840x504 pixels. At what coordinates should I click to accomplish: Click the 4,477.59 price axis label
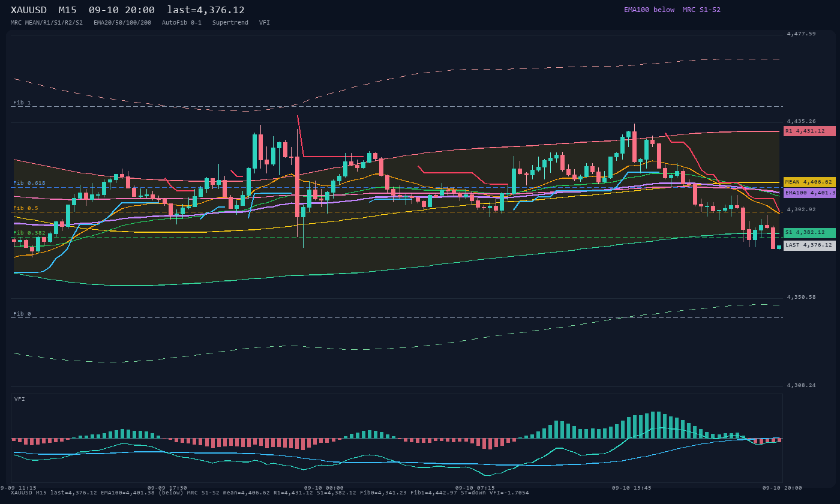coord(802,34)
